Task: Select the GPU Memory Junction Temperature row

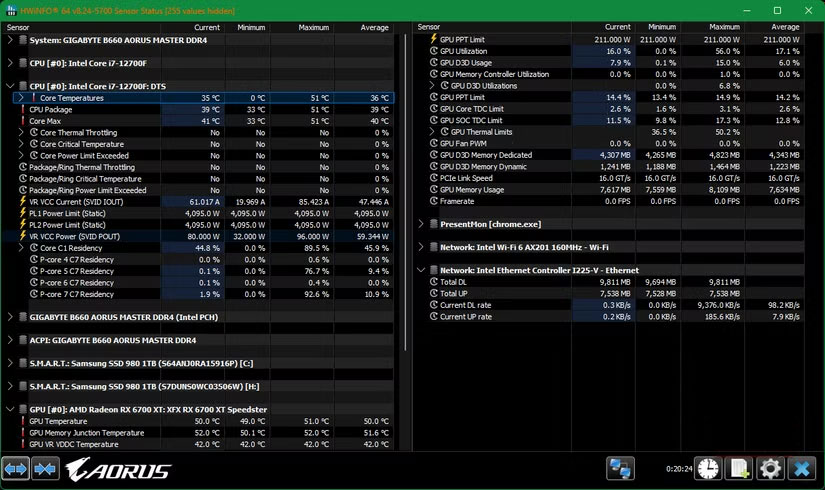Action: tap(197, 433)
